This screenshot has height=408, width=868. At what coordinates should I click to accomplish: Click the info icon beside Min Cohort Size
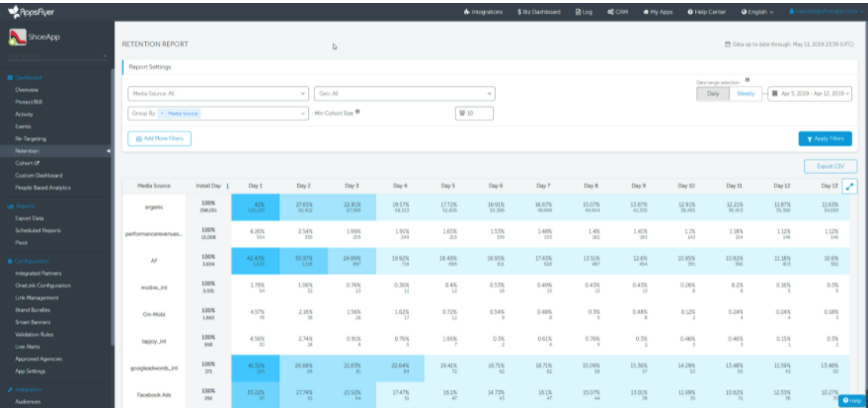coord(357,112)
